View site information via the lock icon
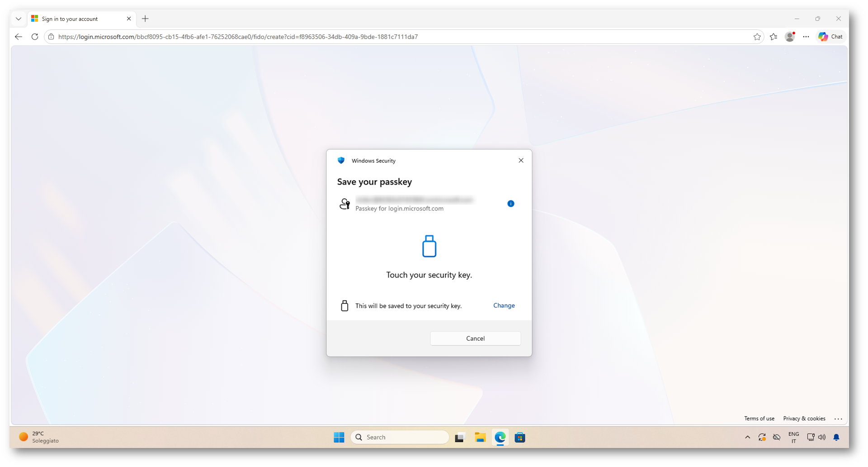Viewport: 868px width, 467px height. coord(51,37)
